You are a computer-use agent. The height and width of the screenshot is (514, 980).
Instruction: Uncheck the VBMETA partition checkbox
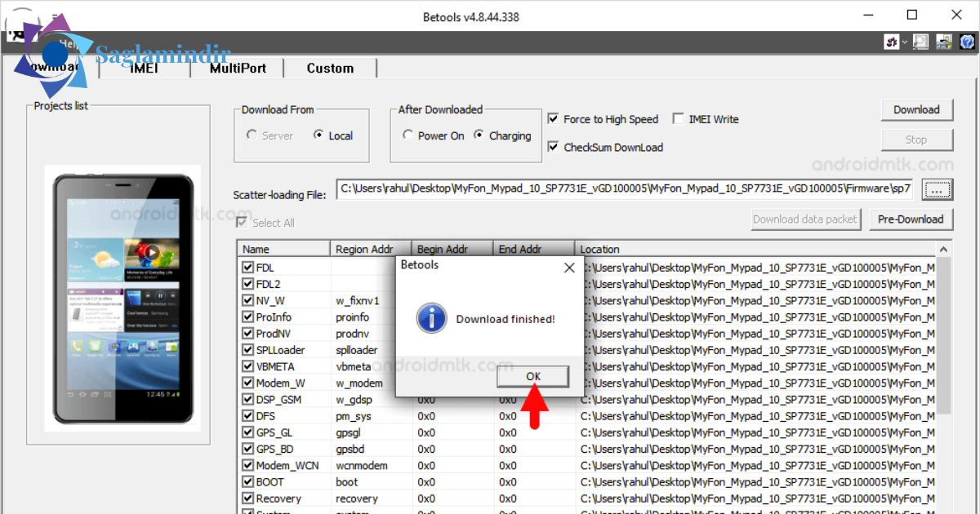pos(247,366)
